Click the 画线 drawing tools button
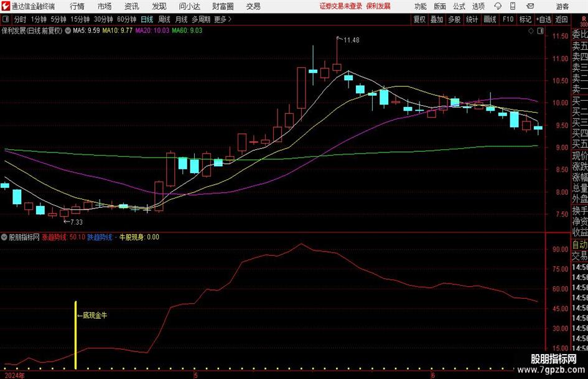Screen dimensions: 588x379 (x=490, y=19)
